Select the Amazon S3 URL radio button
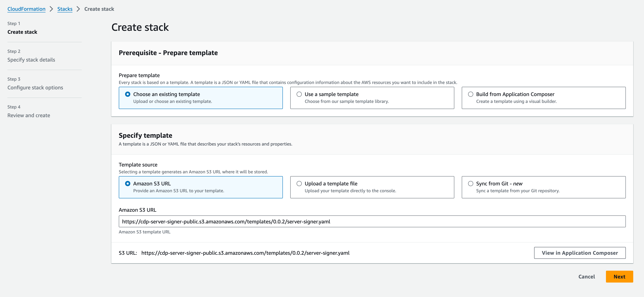Viewport: 644px width, 297px height. tap(128, 184)
